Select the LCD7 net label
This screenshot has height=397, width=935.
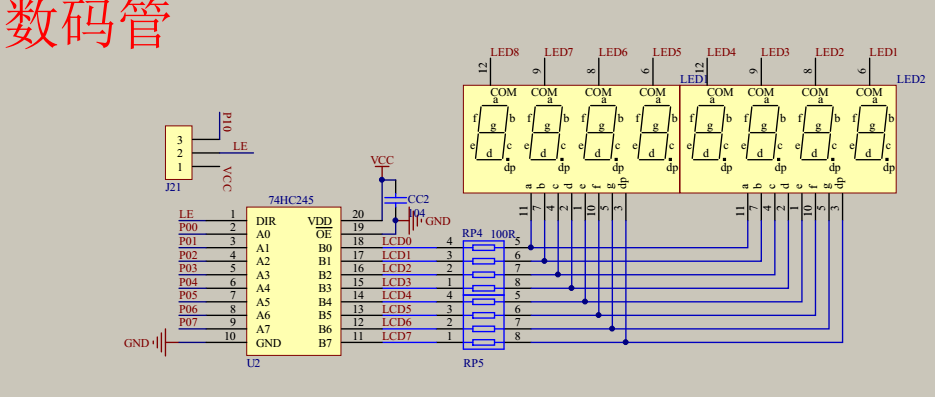click(397, 336)
